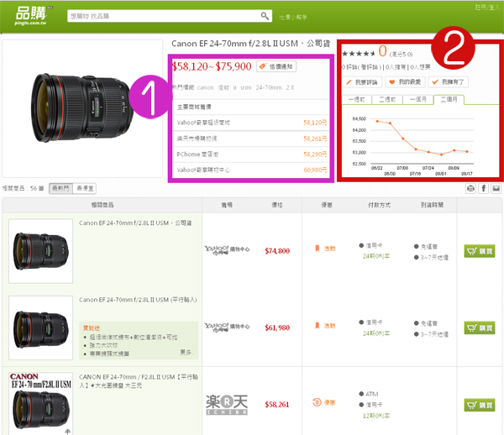The height and width of the screenshot is (435, 504).
Task: Click the promotion flag icon in $74,800 row
Action: (x=318, y=249)
